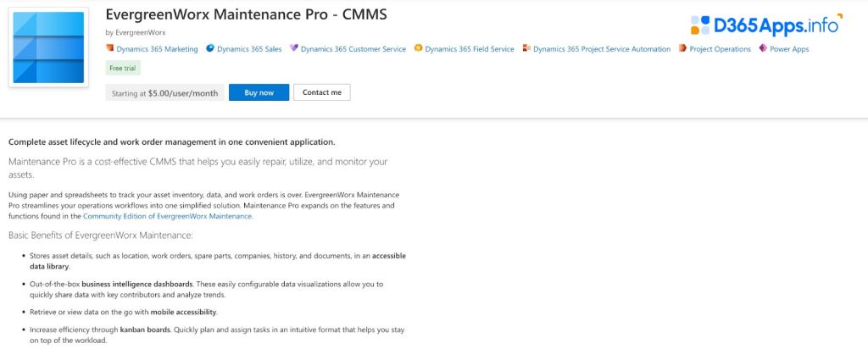Click the Buy now button

259,92
